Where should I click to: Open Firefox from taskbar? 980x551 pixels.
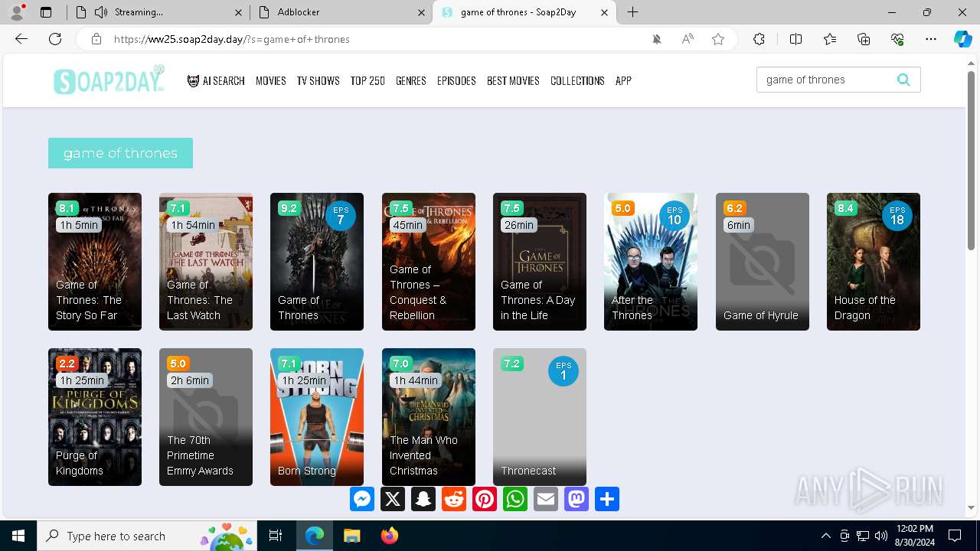pos(389,536)
